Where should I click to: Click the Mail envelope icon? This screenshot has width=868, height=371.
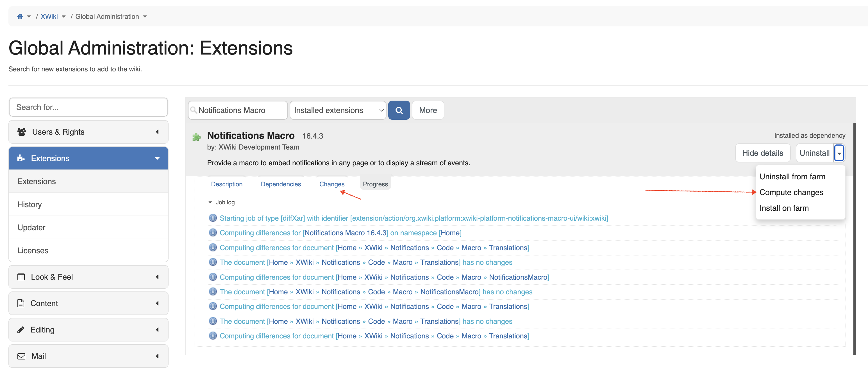pyautogui.click(x=21, y=356)
